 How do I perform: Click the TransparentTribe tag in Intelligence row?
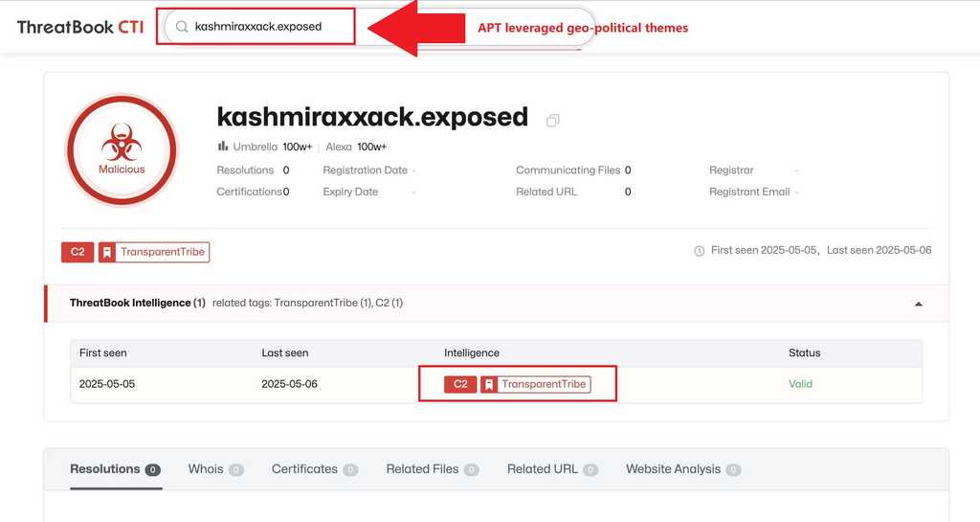[x=536, y=384]
